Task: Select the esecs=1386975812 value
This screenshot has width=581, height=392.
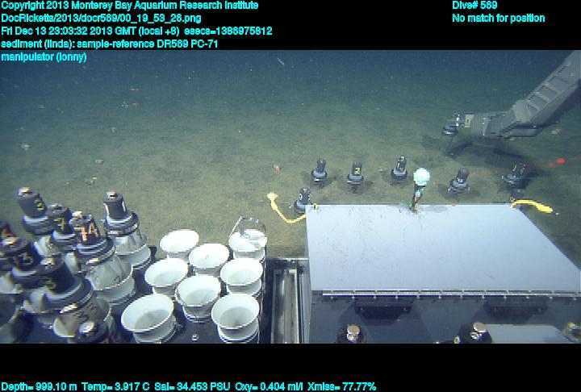Action: [228, 31]
